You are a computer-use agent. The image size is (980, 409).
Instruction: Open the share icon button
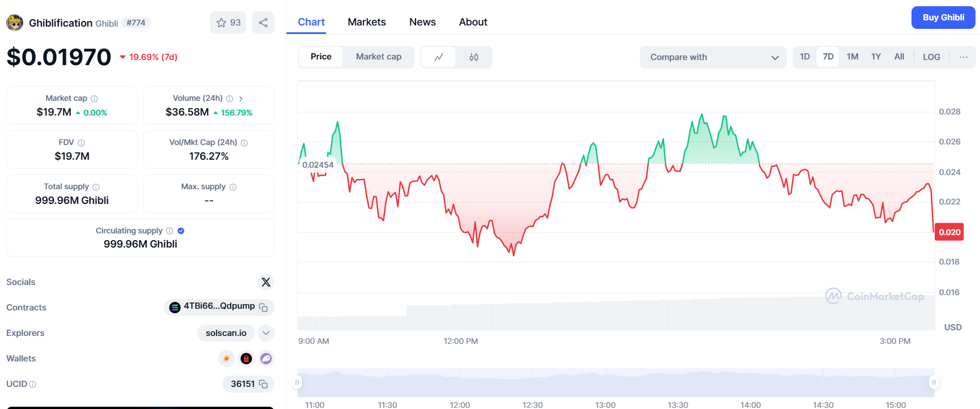pos(263,23)
